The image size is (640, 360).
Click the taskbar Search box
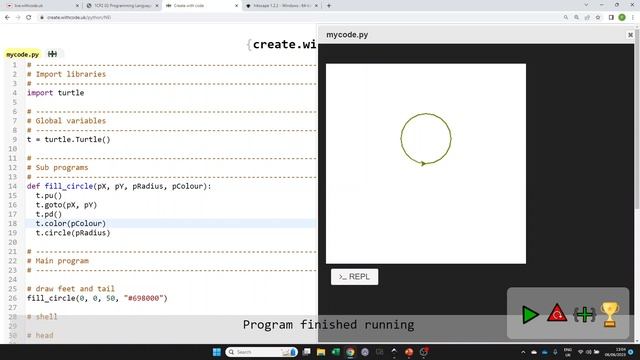tap(261, 352)
